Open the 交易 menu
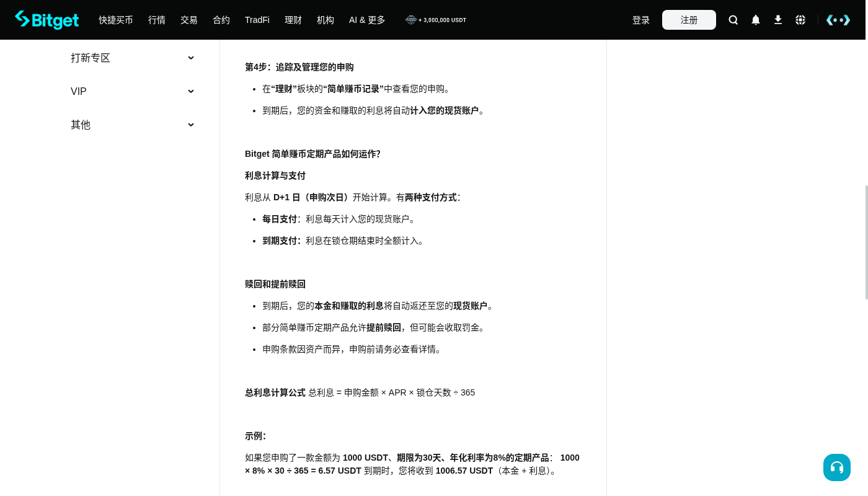 click(189, 20)
